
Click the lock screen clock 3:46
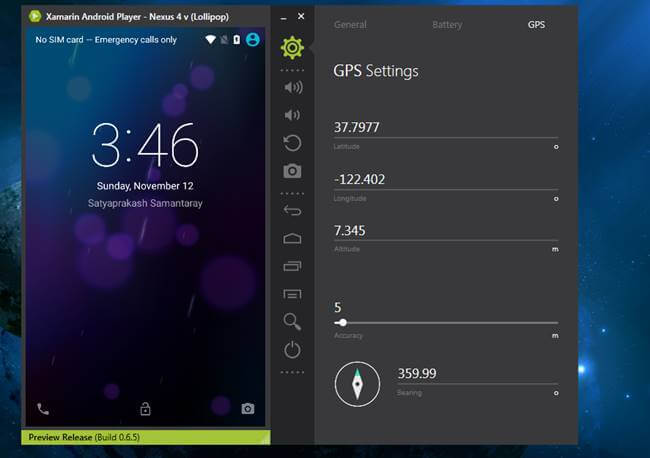145,145
